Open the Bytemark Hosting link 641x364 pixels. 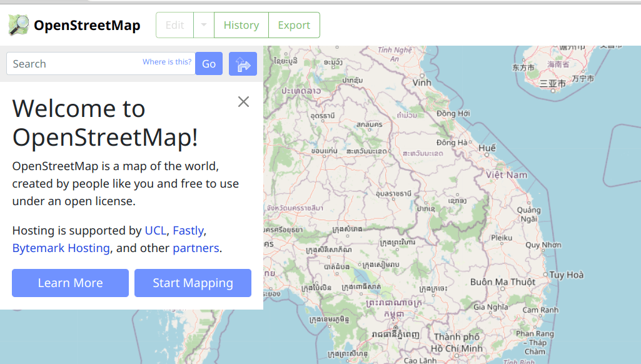(61, 248)
